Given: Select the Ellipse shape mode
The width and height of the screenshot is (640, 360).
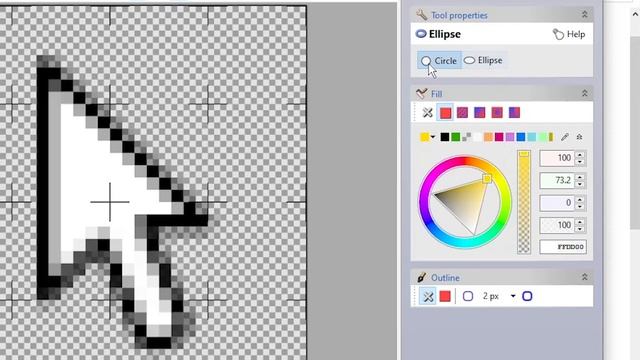Looking at the screenshot, I should click(484, 60).
